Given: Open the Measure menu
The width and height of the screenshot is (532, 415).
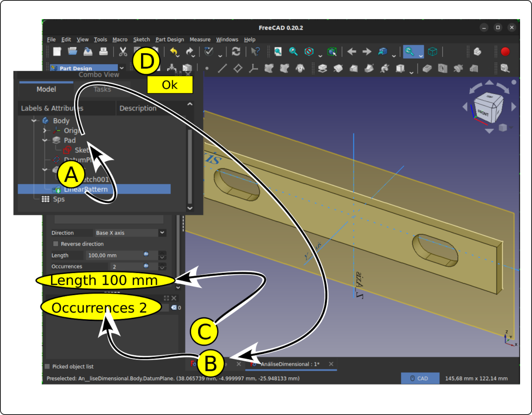Looking at the screenshot, I should click(x=200, y=40).
